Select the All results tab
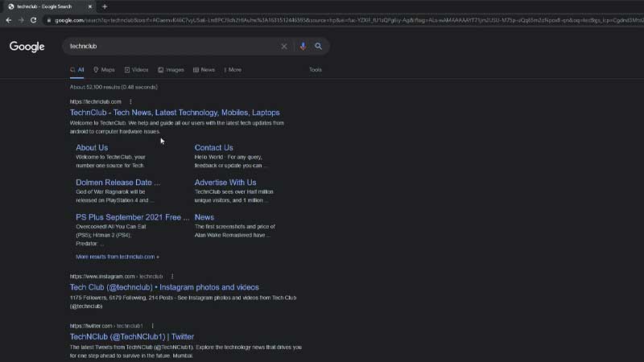This screenshot has height=362, width=644. [x=76, y=70]
